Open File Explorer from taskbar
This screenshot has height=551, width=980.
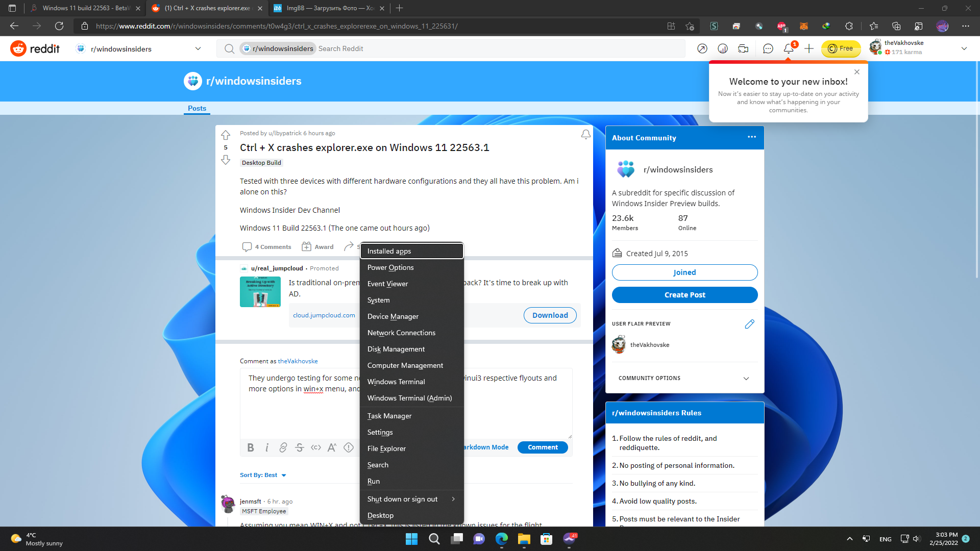524,539
